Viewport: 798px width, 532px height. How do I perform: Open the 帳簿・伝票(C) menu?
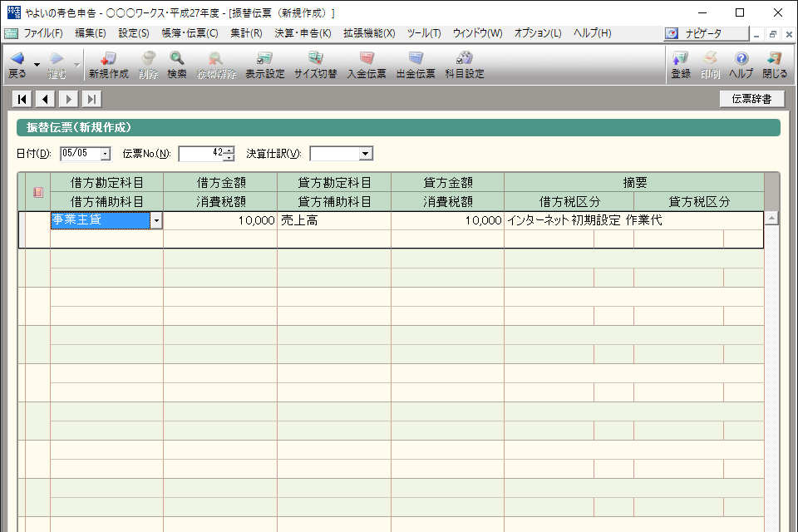190,33
